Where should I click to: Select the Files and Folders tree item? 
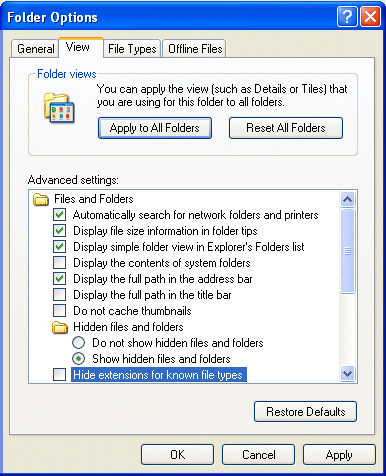click(94, 199)
